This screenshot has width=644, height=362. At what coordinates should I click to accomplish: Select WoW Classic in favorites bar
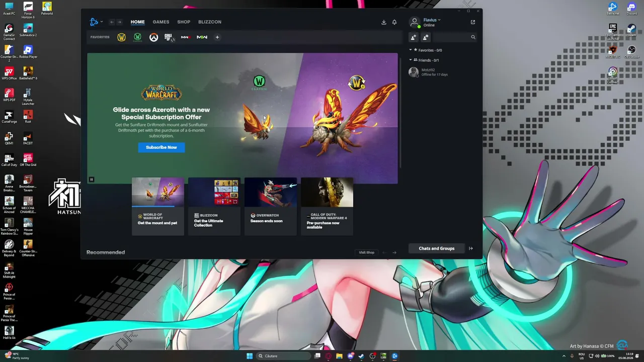click(137, 37)
